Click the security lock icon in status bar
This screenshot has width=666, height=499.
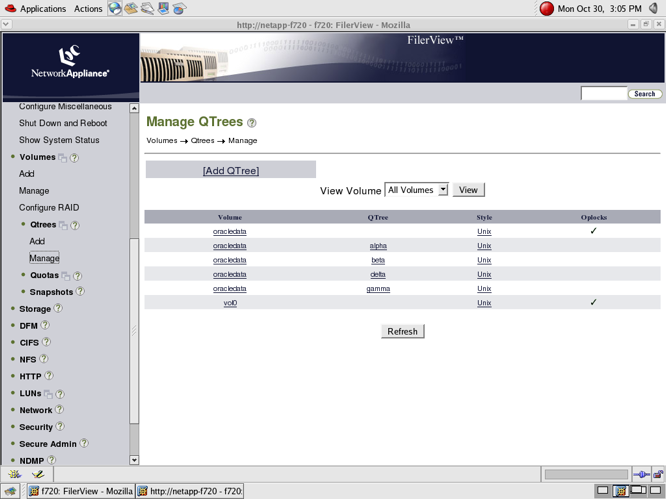658,474
